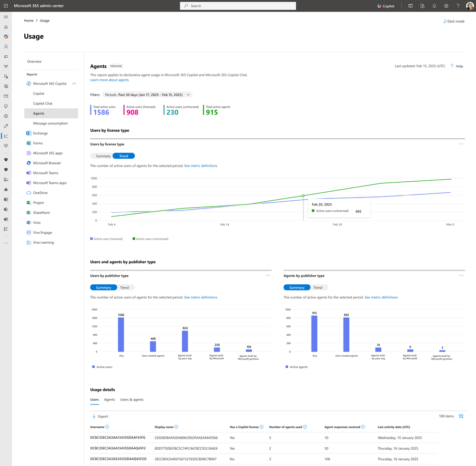The height and width of the screenshot is (466, 476).
Task: Switch Users by publisher type to Trend
Action: click(124, 288)
